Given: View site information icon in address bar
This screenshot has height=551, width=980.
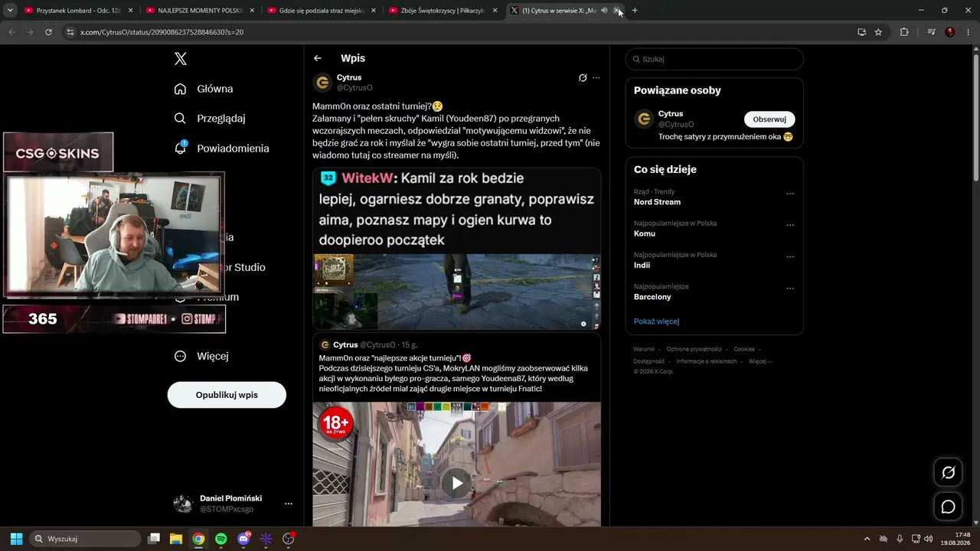Looking at the screenshot, I should (x=70, y=32).
